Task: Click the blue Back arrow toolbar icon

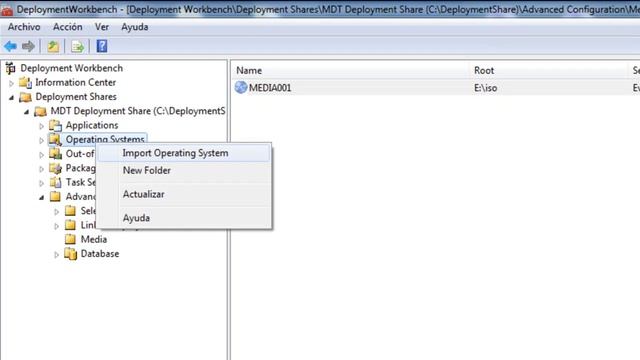Action: pos(11,47)
